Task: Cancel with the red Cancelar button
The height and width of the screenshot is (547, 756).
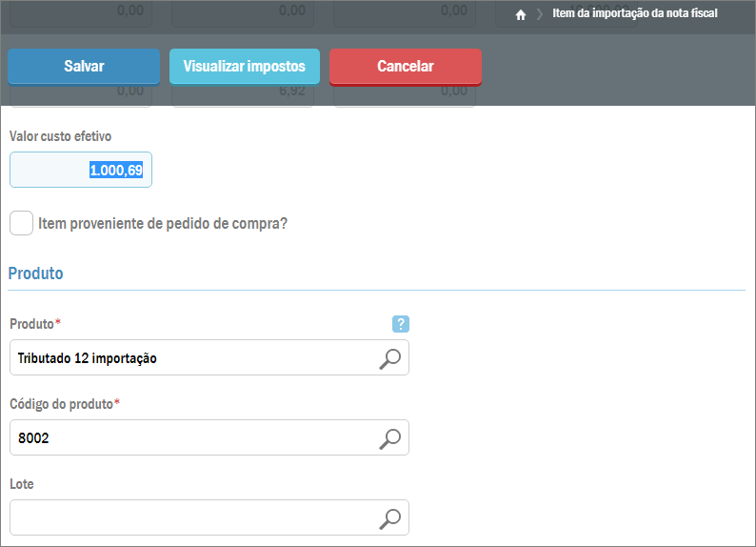Action: pos(405,67)
